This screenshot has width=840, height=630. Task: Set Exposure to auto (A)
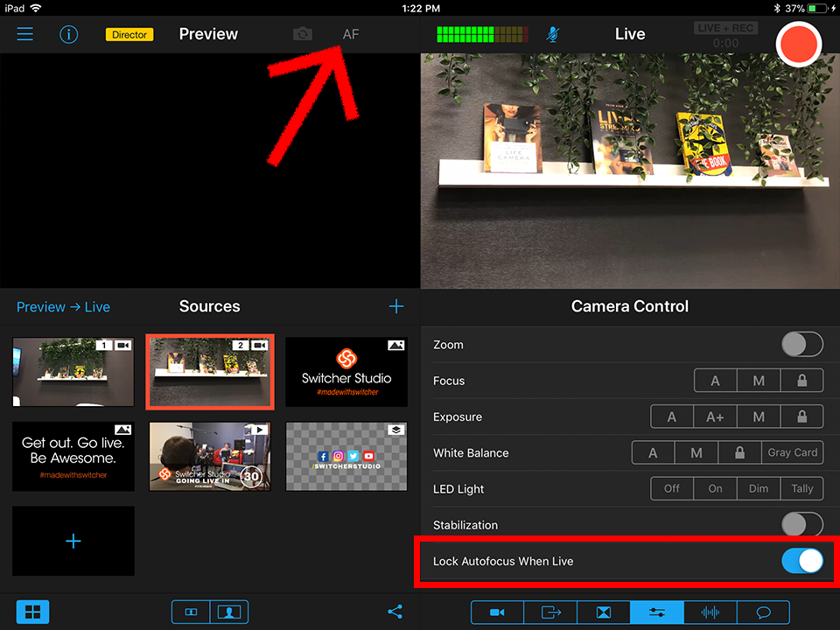pyautogui.click(x=672, y=416)
